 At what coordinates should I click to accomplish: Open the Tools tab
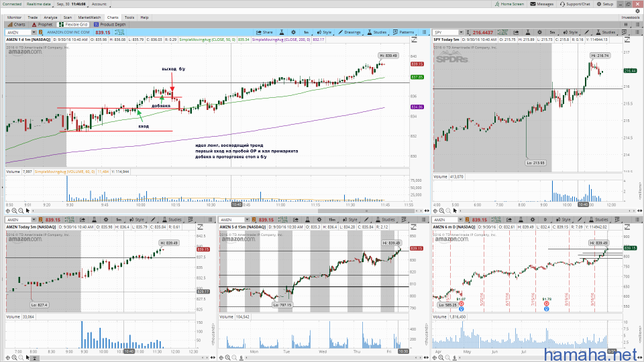point(129,17)
